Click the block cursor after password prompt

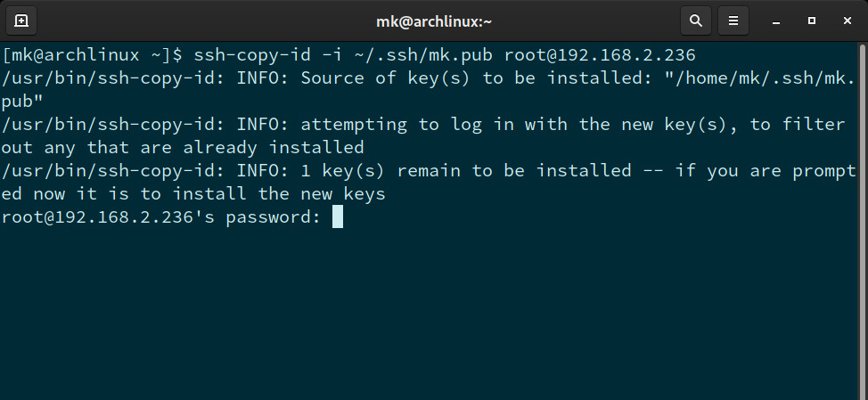[x=338, y=216]
